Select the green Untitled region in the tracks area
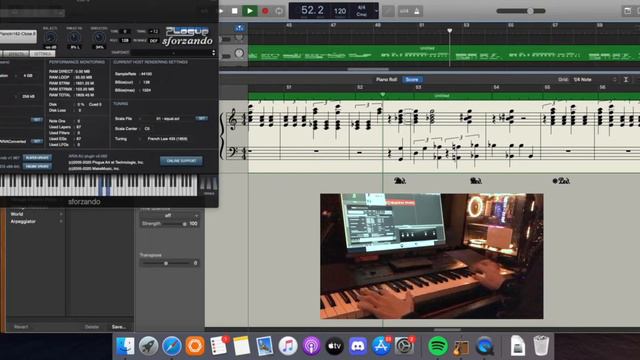This screenshot has height=360, width=640. [444, 54]
